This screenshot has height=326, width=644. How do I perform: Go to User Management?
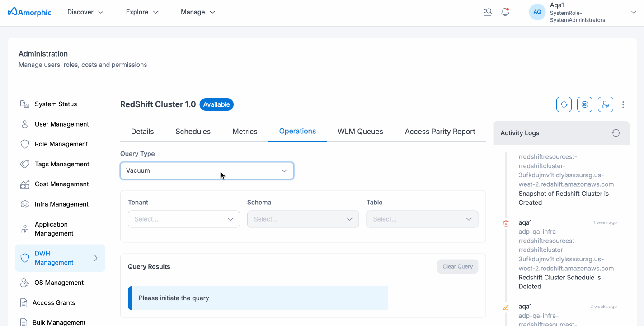click(62, 124)
